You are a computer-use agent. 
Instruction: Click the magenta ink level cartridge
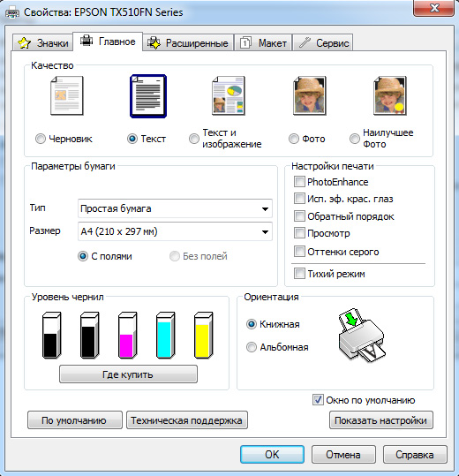pyautogui.click(x=127, y=336)
